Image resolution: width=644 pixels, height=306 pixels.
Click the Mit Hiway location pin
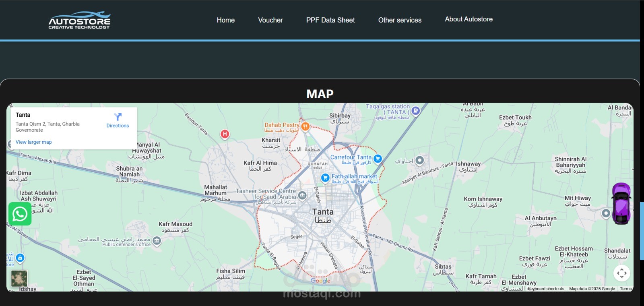606,213
